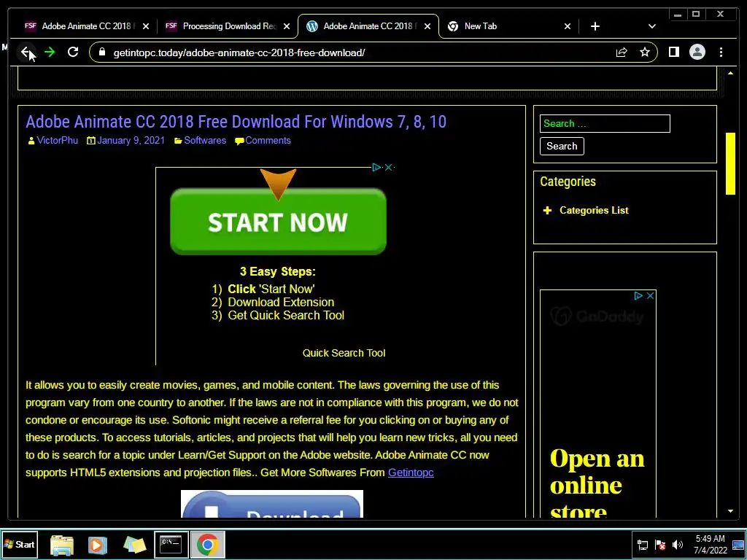Click the Open an online store ad
Viewport: 747px width, 560px height.
598,483
